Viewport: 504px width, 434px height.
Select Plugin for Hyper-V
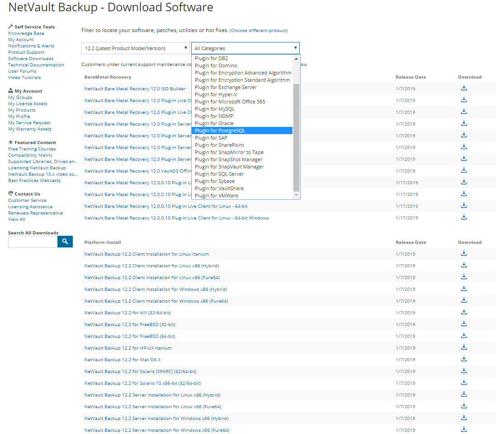tap(242, 94)
